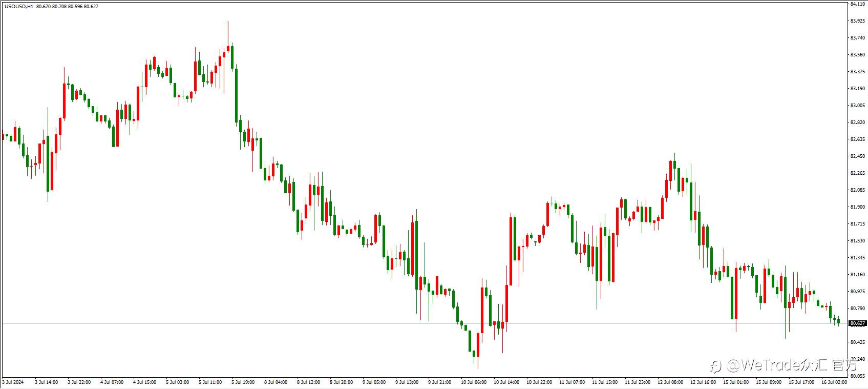This screenshot has width=868, height=389.
Task: Pick the 5 Jul 03:00 time mark
Action: click(x=177, y=382)
